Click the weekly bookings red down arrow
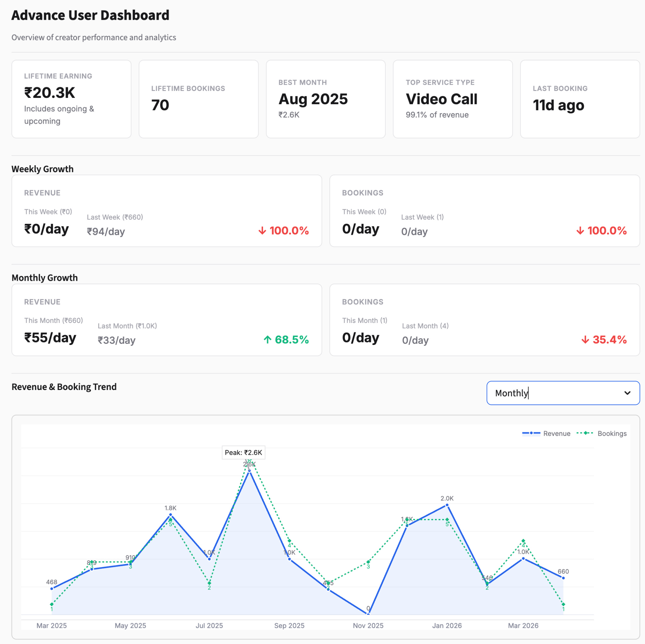 580,231
